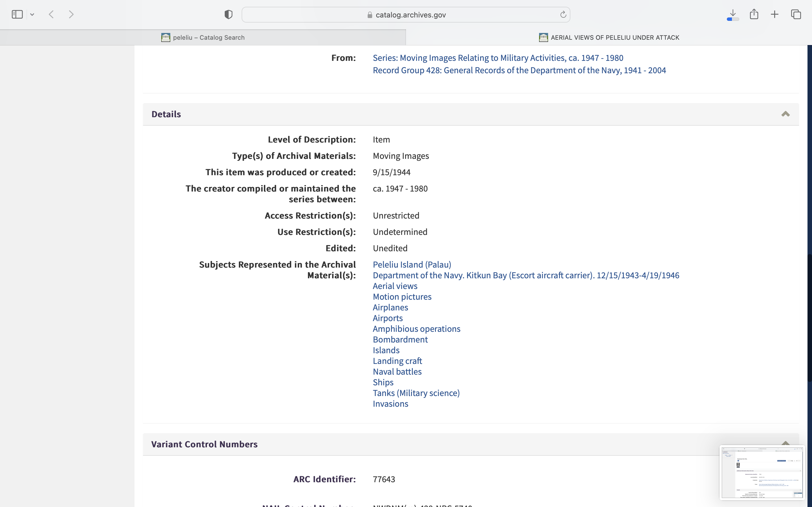Open the sidebar options dropdown arrow
Viewport: 812px width, 507px height.
[32, 14]
